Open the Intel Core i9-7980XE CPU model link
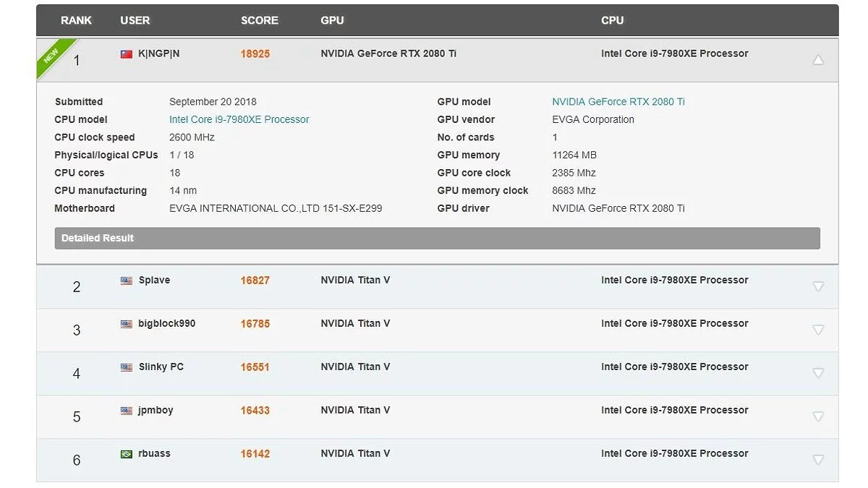This screenshot has height=488, width=868. tap(239, 119)
